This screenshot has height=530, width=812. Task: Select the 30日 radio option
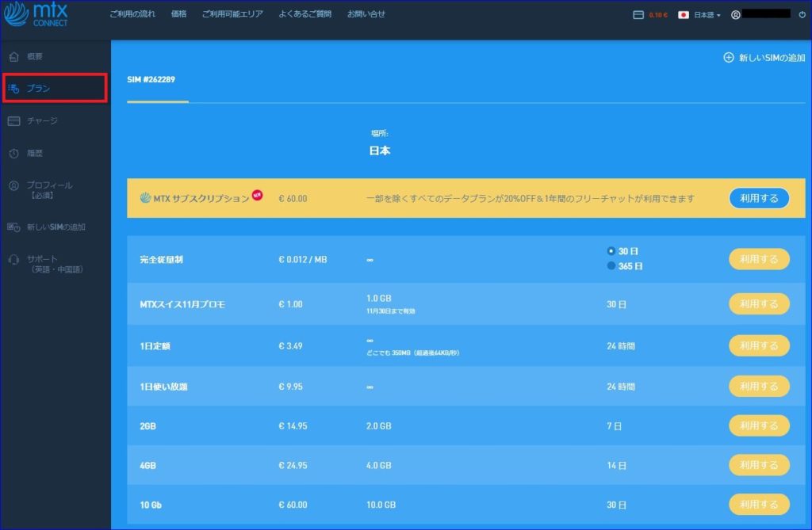click(x=611, y=251)
